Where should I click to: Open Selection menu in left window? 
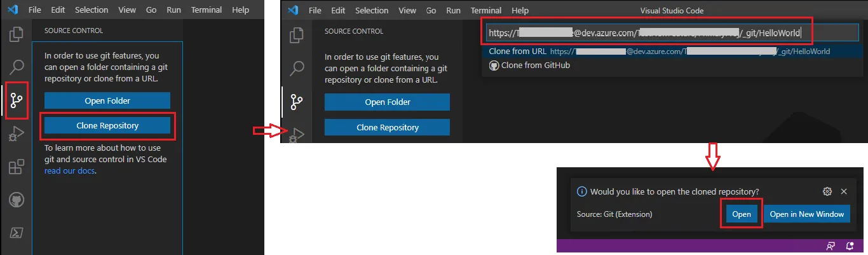pos(92,10)
